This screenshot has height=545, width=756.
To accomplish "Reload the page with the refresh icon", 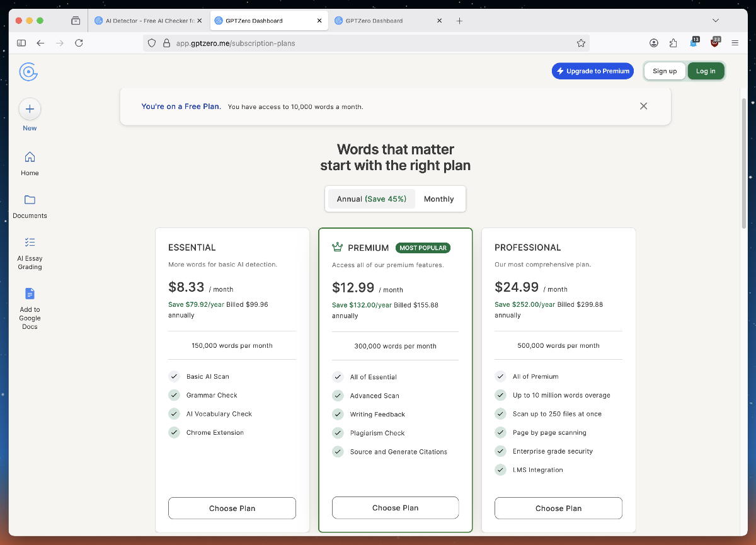I will click(79, 43).
